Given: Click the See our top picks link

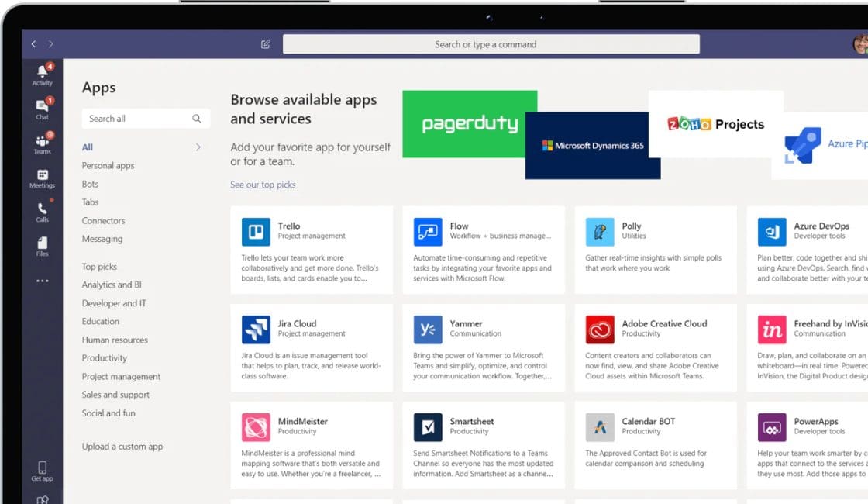Looking at the screenshot, I should [x=263, y=185].
